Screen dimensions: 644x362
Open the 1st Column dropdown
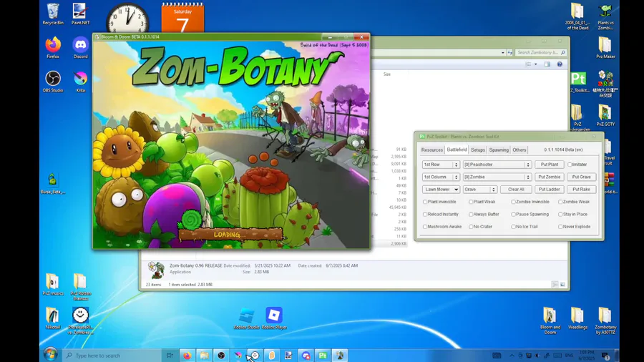coord(441,177)
